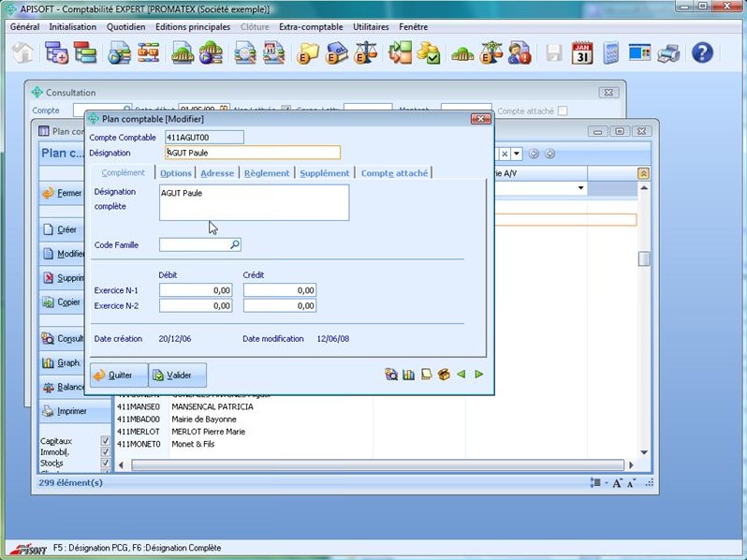This screenshot has width=747, height=560.
Task: Switch to the Supplément tab
Action: [325, 173]
